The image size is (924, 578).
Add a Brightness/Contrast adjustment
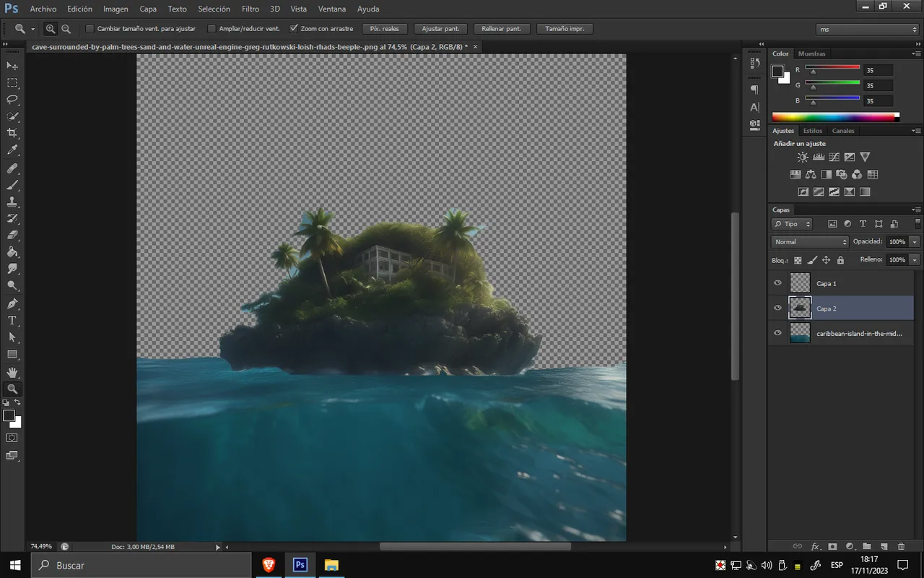[x=803, y=157]
